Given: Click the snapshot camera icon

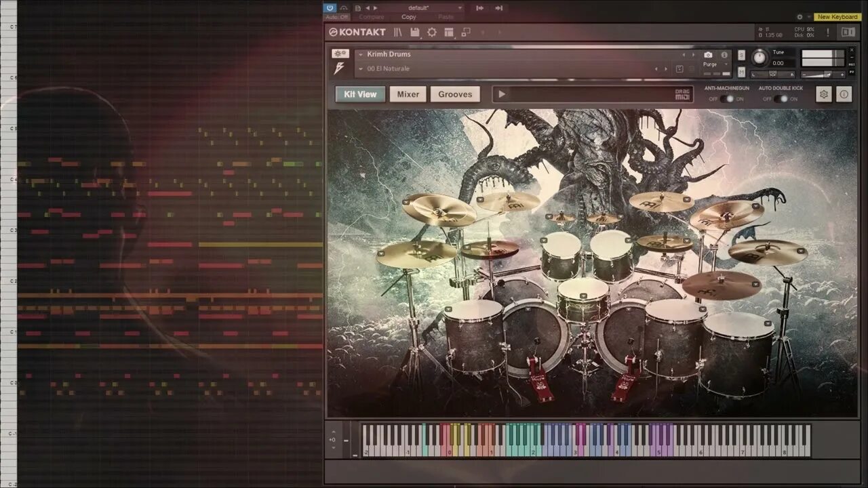Looking at the screenshot, I should 708,54.
